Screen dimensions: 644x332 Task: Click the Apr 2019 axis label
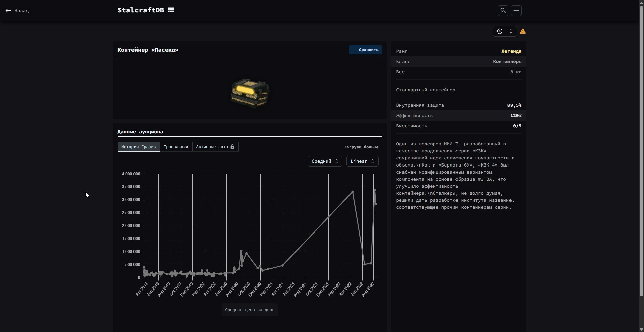click(x=142, y=289)
